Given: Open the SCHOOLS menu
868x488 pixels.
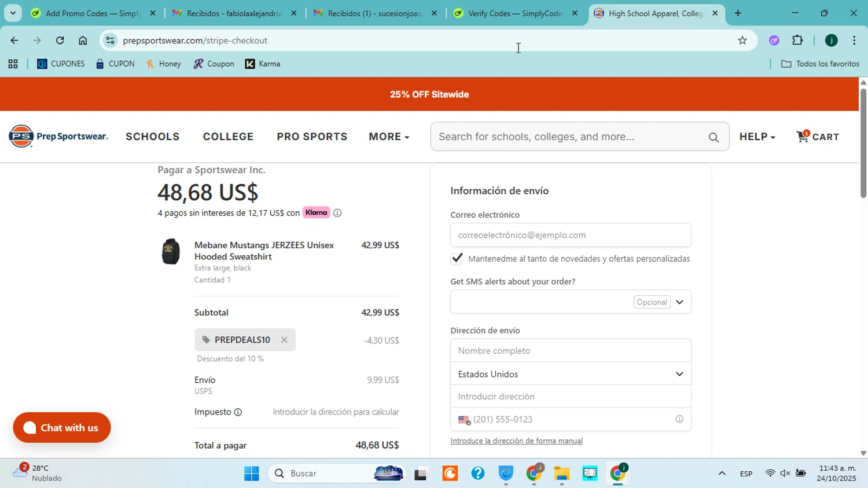Looking at the screenshot, I should [153, 137].
